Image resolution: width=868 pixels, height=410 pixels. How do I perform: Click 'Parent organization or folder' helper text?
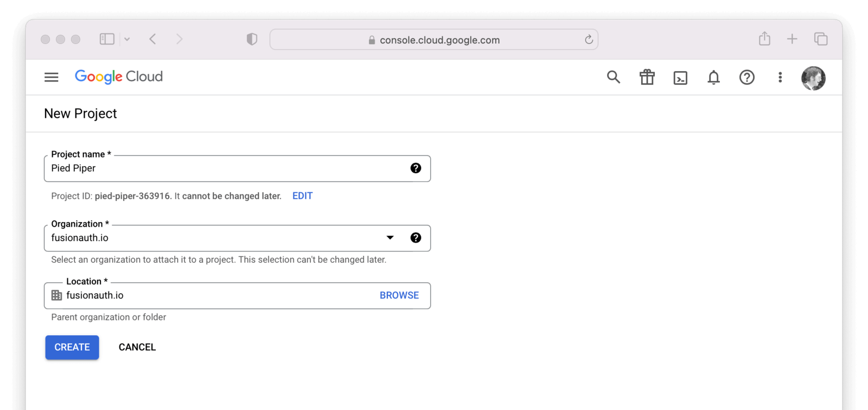click(108, 317)
